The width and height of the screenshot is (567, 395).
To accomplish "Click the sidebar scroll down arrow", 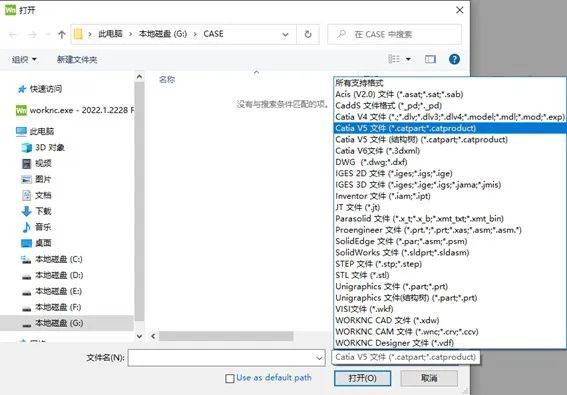I will coord(139,336).
